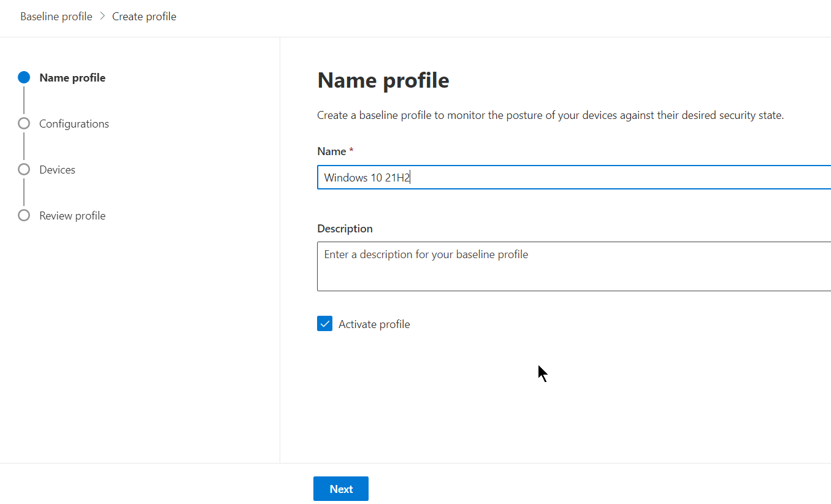Click the Configurations step circle indicator
Viewport: 831px width, 504px height.
point(24,123)
